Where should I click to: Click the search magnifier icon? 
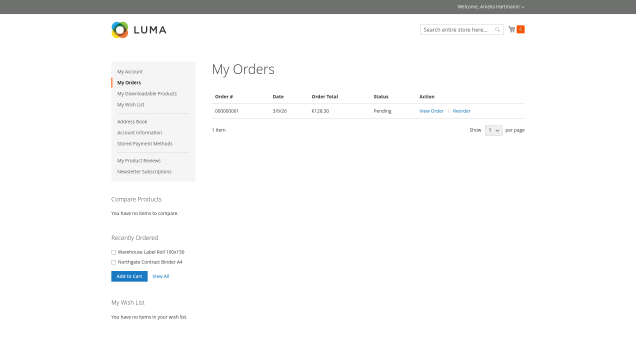click(x=498, y=29)
